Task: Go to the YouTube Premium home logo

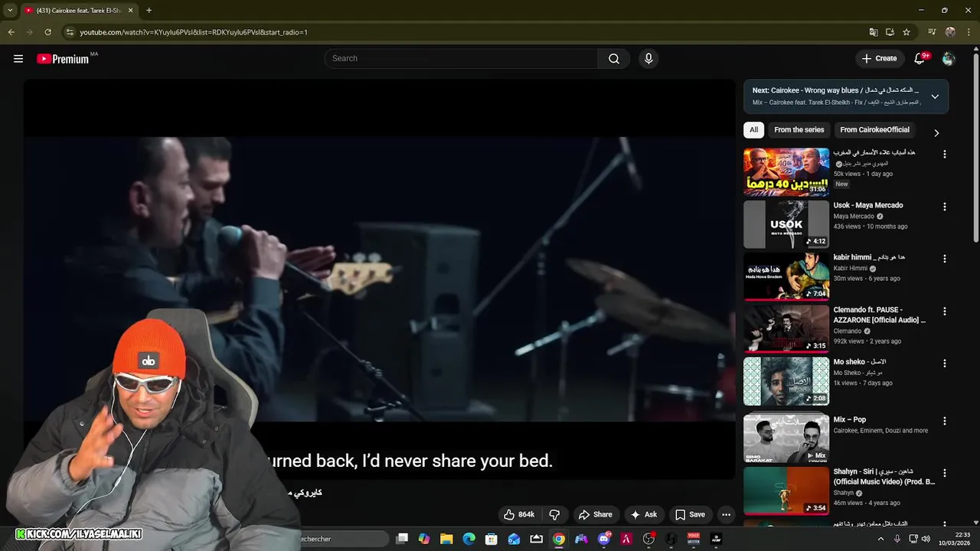Action: 63,59
